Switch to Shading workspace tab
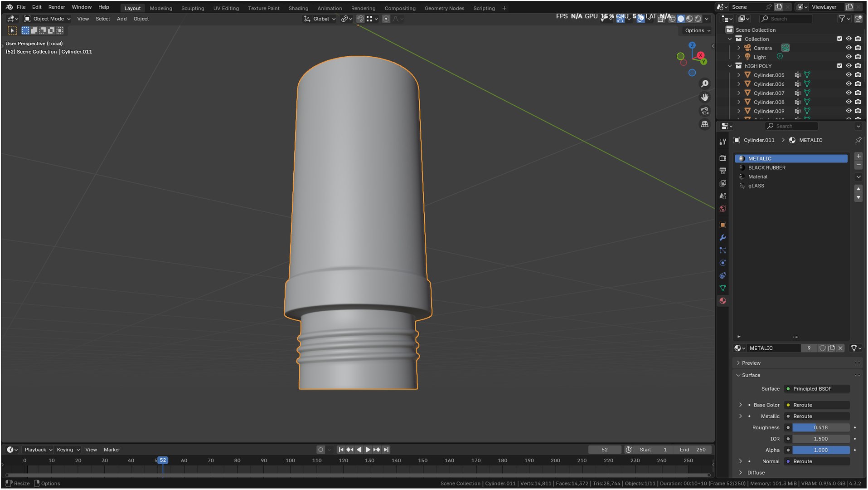868x490 pixels. point(298,8)
